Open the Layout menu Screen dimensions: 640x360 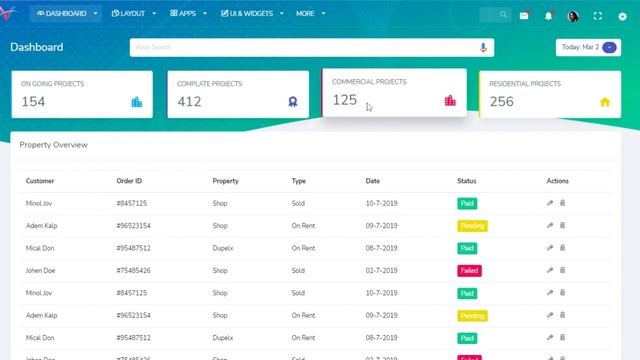[133, 13]
